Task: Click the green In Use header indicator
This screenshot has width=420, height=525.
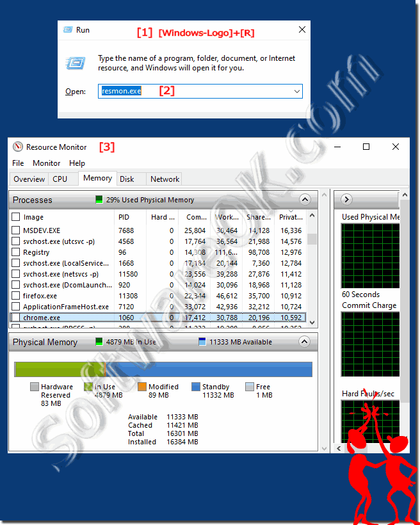Action: [99, 342]
